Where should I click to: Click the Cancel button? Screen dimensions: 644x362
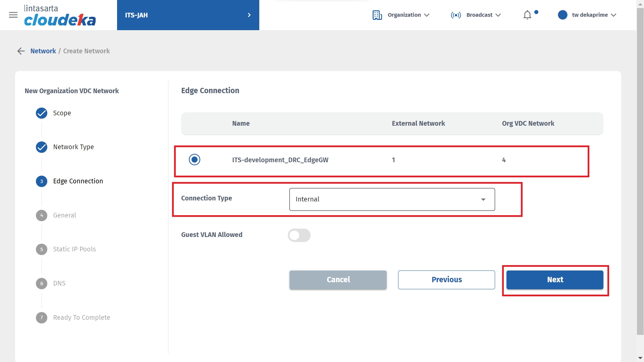click(x=338, y=280)
